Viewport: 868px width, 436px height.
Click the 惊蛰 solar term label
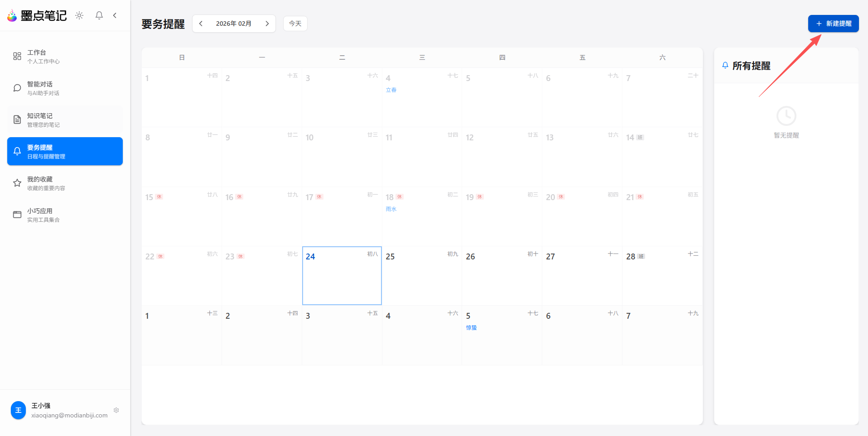click(471, 328)
